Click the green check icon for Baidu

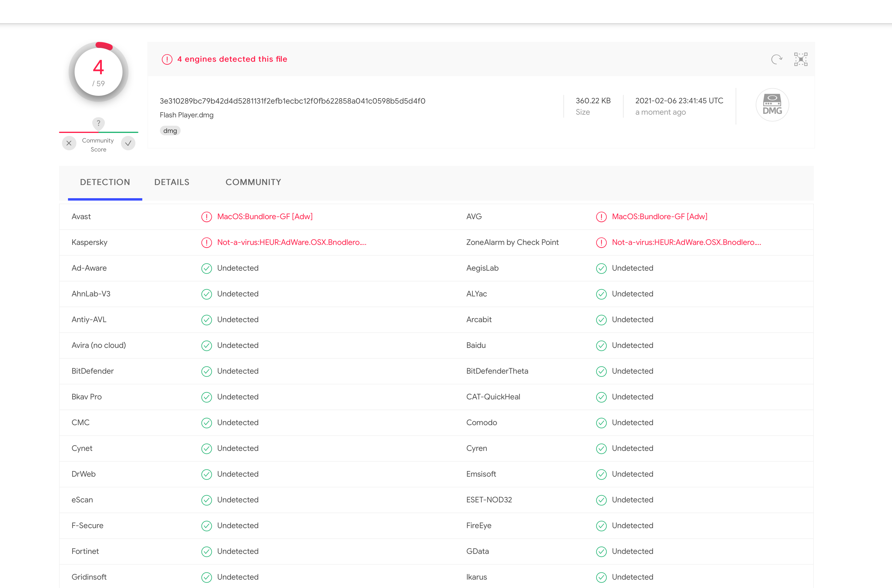[601, 346]
